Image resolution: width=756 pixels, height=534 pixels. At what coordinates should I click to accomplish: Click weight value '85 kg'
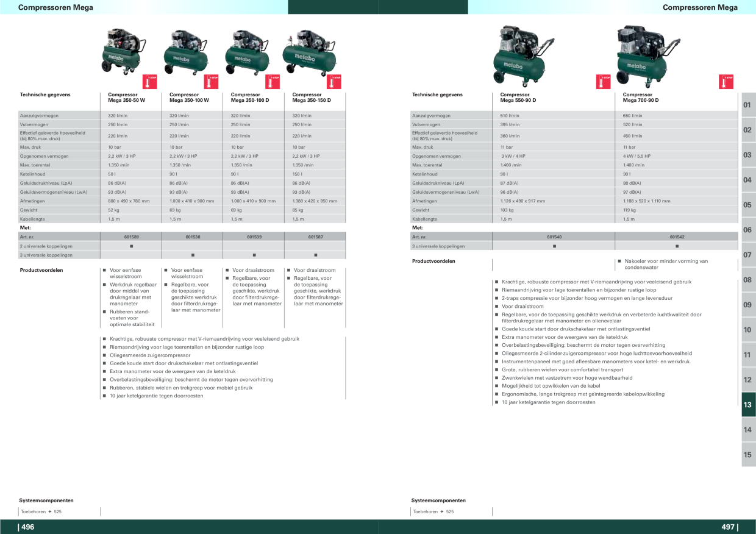pyautogui.click(x=298, y=210)
